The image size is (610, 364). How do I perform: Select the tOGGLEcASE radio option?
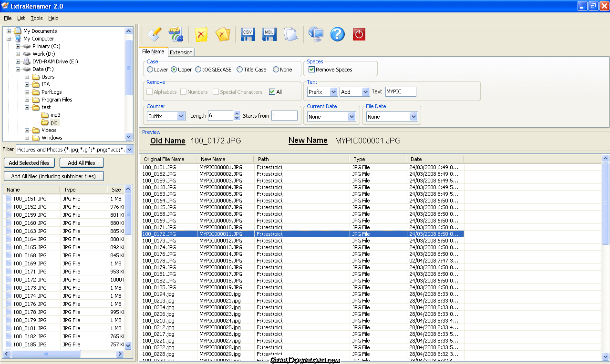pyautogui.click(x=198, y=70)
